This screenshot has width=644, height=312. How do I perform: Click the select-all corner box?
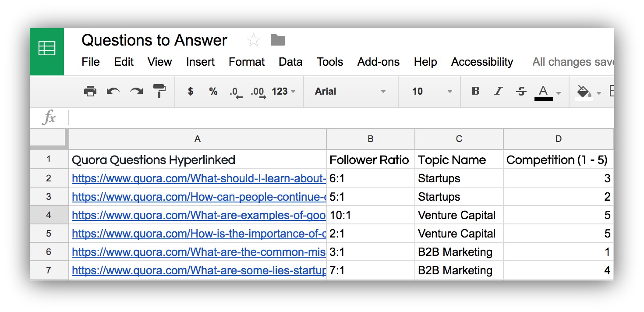49,139
